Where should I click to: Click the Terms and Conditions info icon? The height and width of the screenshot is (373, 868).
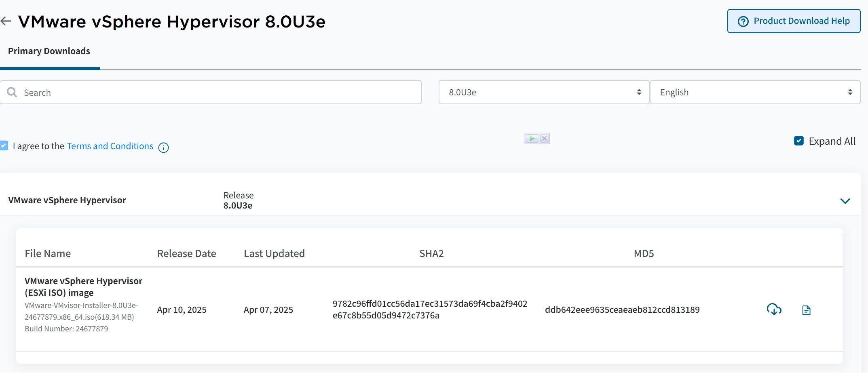click(163, 148)
